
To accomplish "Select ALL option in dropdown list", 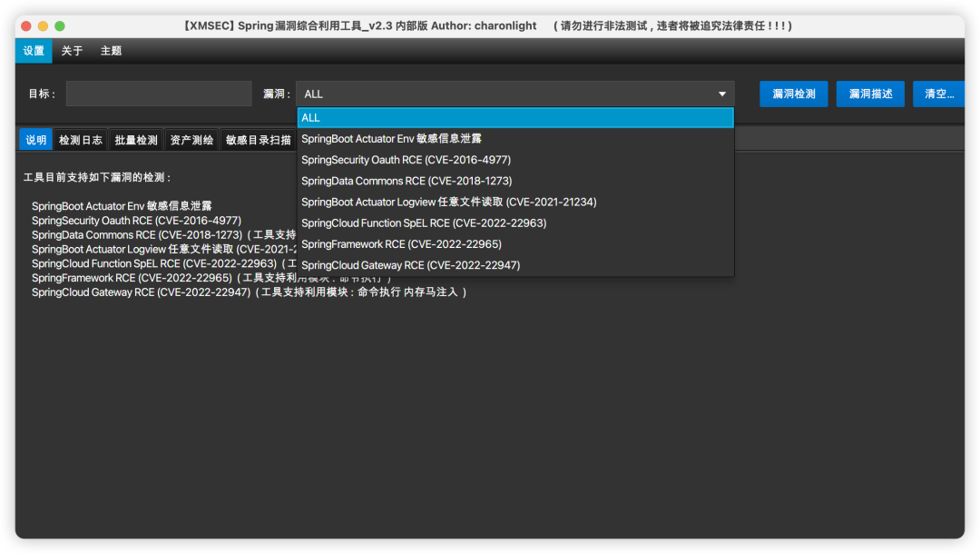I will pos(515,117).
